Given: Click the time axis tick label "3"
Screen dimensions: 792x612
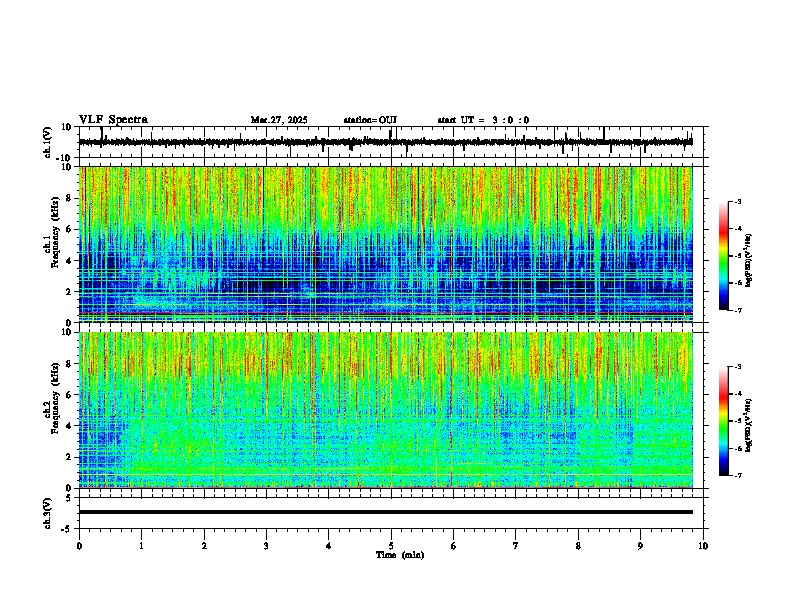Looking at the screenshot, I should (x=266, y=546).
